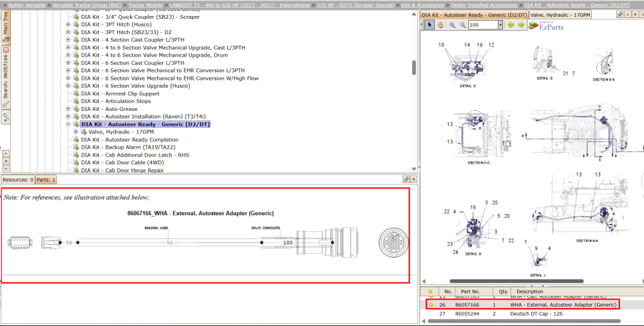
Task: Open the zoom level dropdown arrow
Action: pyautogui.click(x=500, y=24)
